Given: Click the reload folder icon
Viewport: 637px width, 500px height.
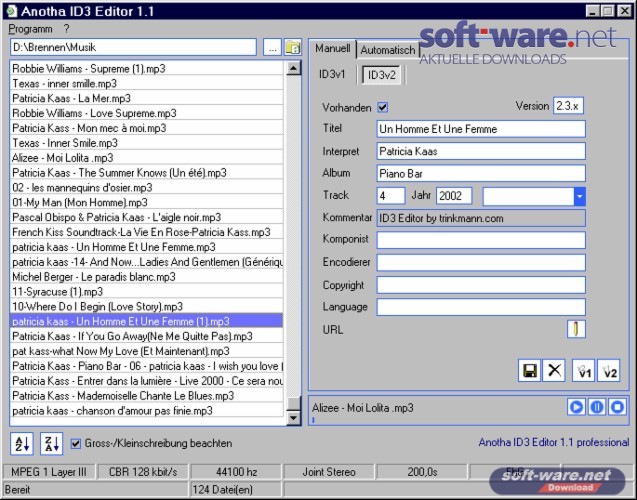Looking at the screenshot, I should [x=292, y=48].
